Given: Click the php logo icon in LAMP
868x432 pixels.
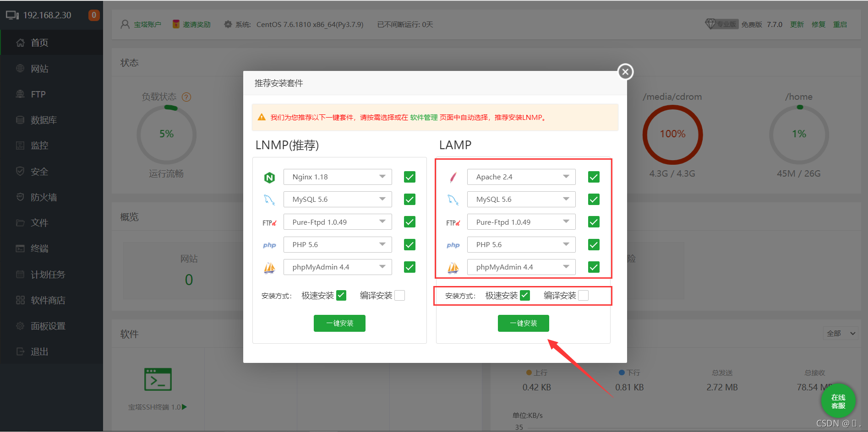Looking at the screenshot, I should click(453, 245).
